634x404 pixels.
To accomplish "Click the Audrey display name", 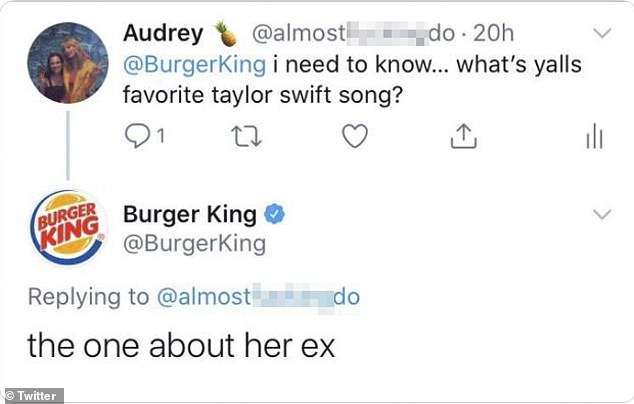I will pyautogui.click(x=161, y=35).
